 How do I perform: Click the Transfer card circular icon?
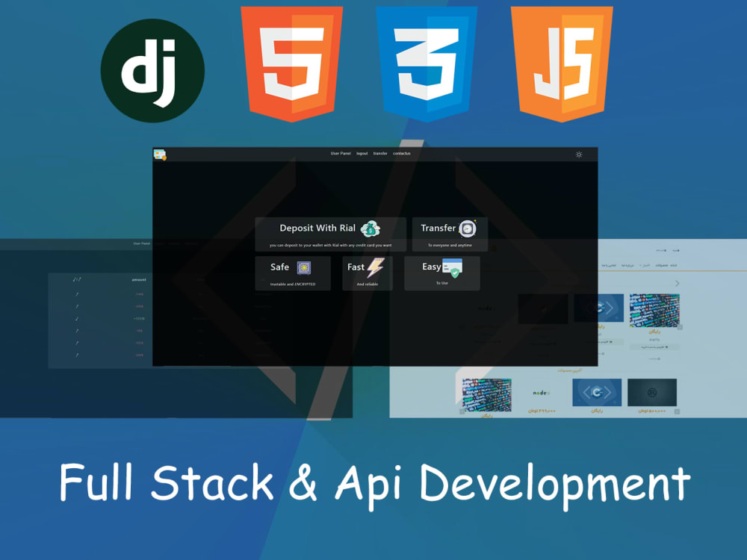[468, 228]
